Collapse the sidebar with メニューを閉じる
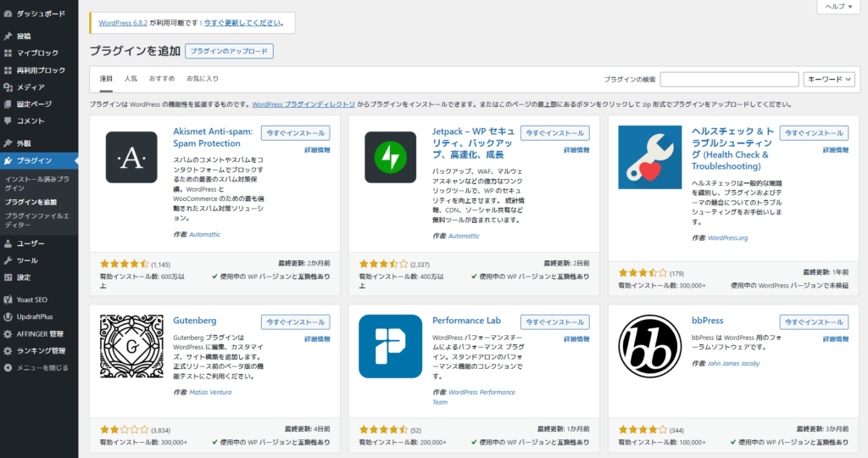This screenshot has height=458, width=868. (x=42, y=368)
